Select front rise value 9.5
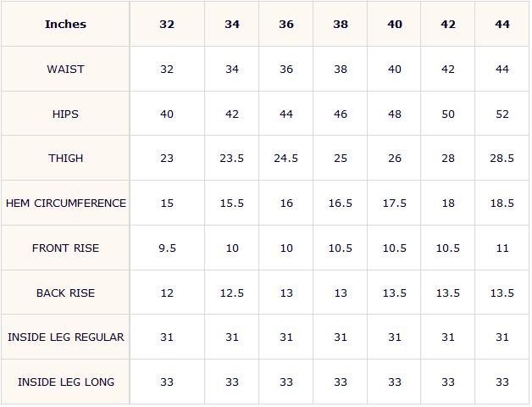The width and height of the screenshot is (532, 407). [x=167, y=248]
